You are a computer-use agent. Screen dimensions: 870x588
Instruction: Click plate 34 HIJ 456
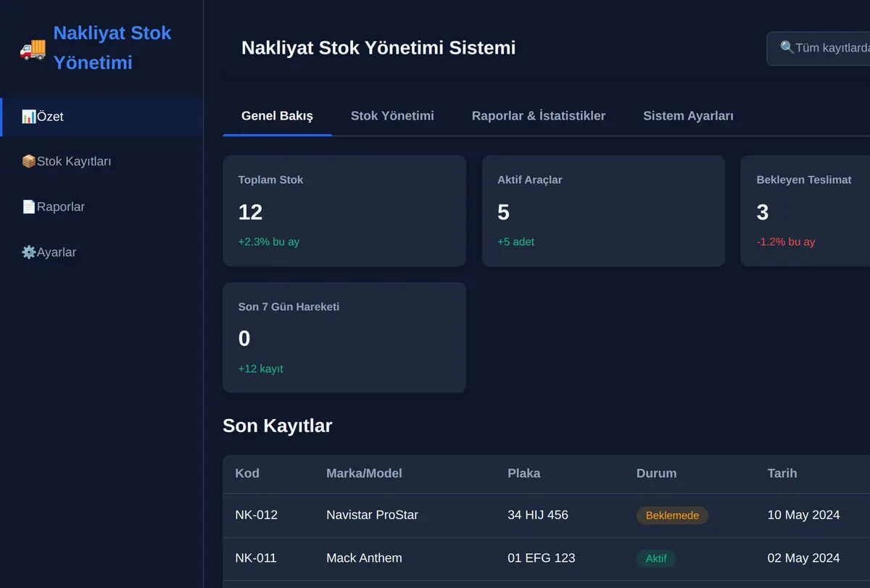click(538, 515)
